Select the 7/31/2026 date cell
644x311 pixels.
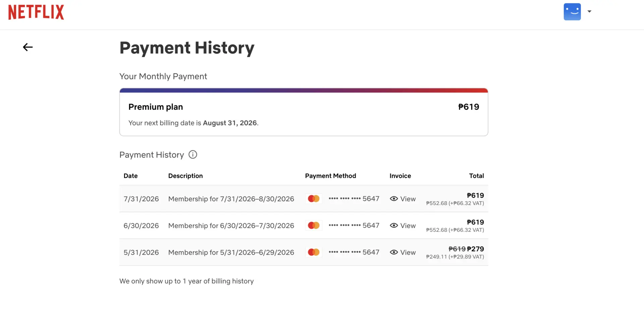141,199
